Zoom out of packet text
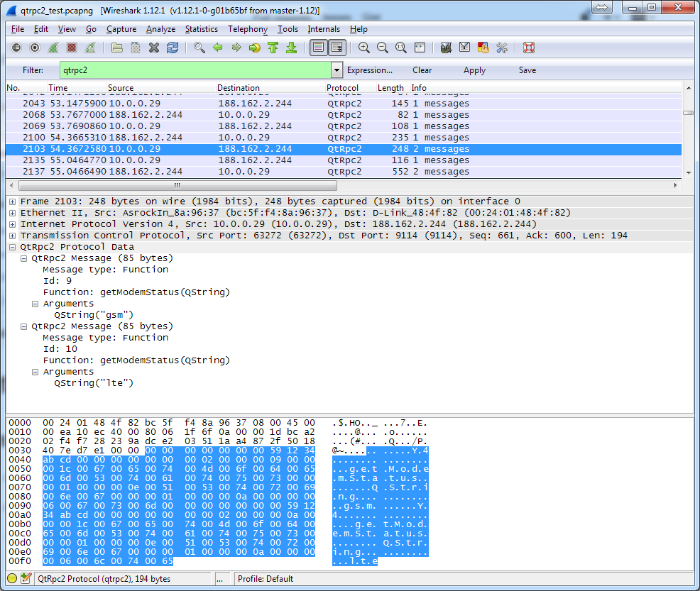This screenshot has height=591, width=700. point(382,48)
